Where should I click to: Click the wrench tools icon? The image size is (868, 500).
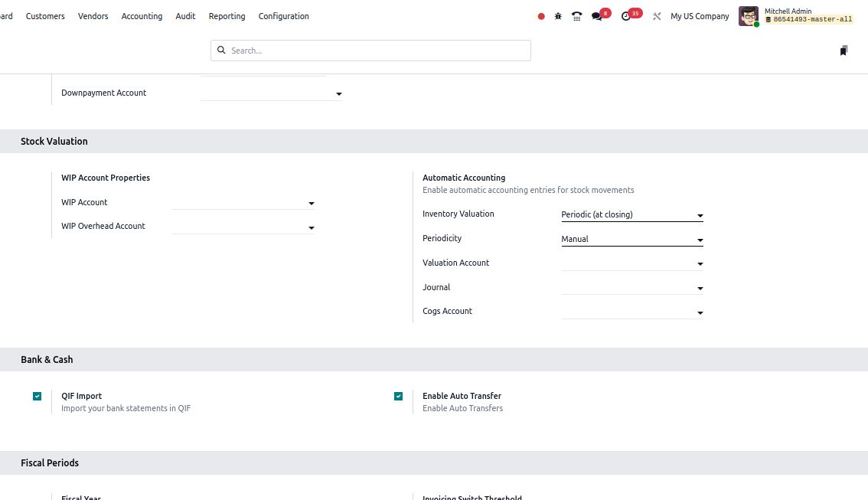(657, 17)
